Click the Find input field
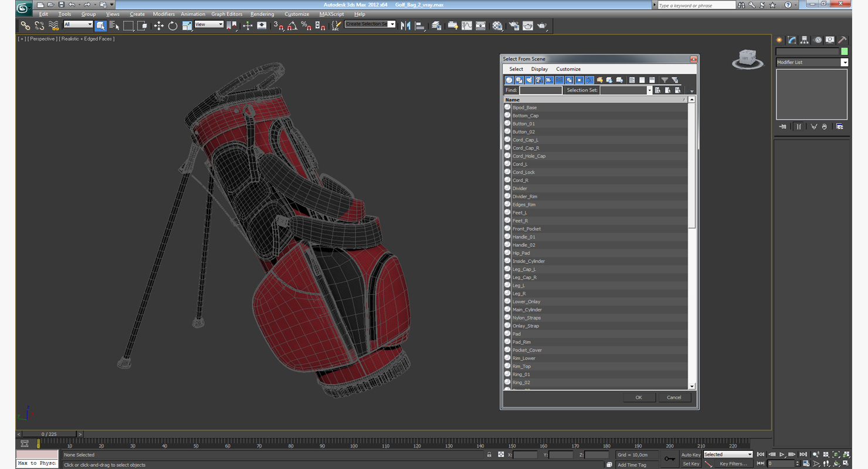This screenshot has height=469, width=868. pos(541,90)
